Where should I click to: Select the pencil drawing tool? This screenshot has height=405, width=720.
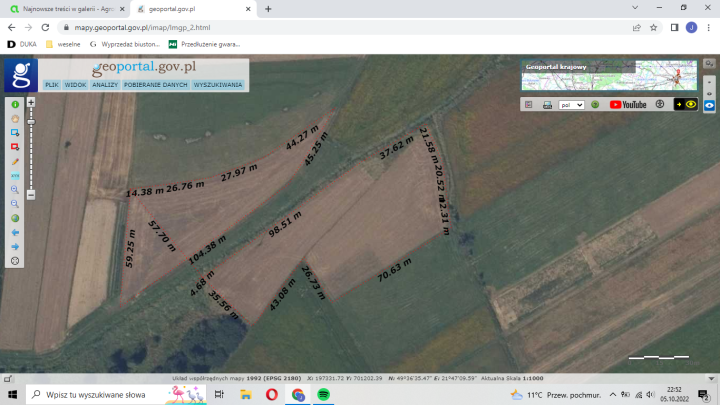click(x=15, y=161)
